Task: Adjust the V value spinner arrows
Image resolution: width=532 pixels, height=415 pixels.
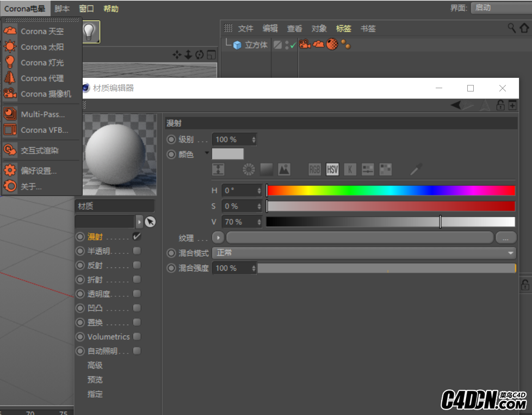Action: pyautogui.click(x=259, y=222)
